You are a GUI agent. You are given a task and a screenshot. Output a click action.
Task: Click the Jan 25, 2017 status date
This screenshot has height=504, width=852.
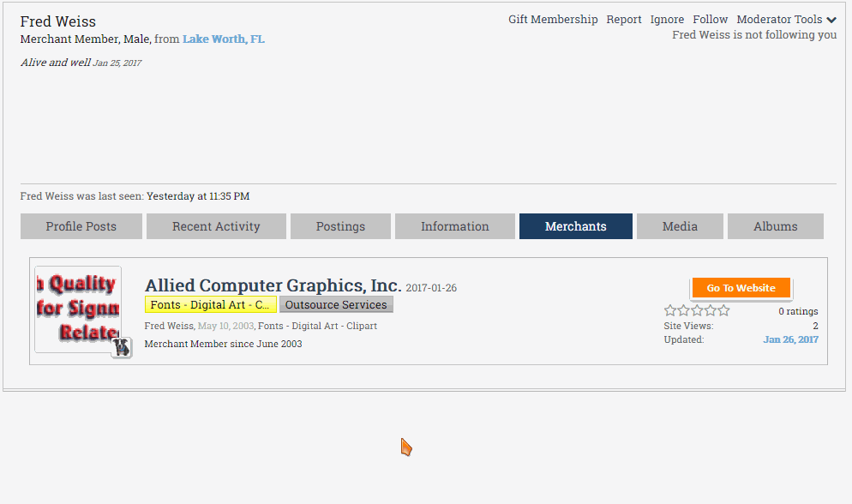[117, 63]
